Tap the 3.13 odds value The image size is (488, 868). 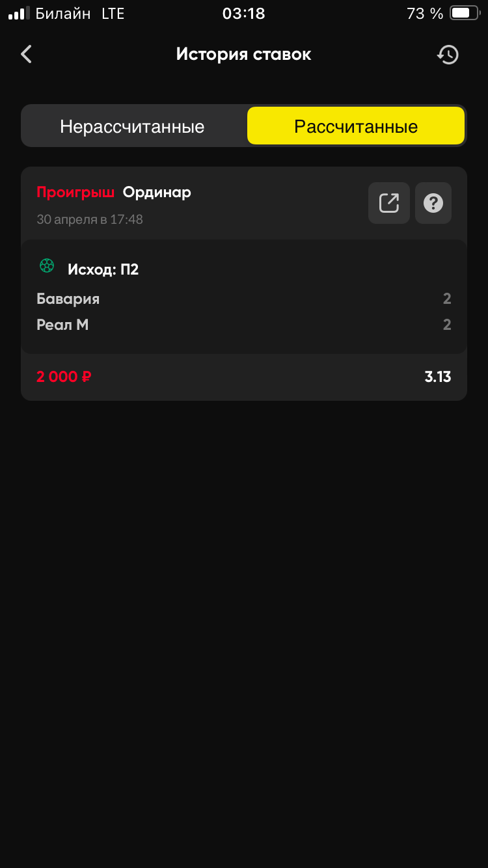coord(438,377)
